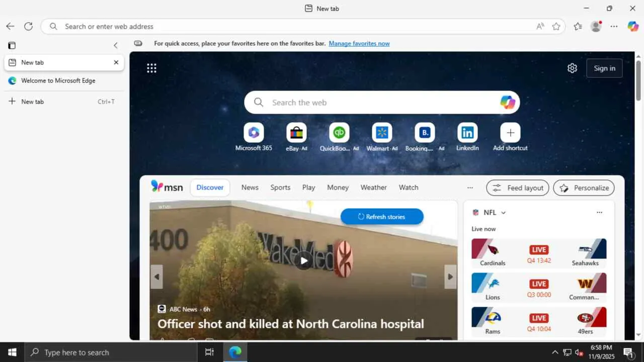Open the Read aloud icon in address bar
The height and width of the screenshot is (362, 644).
[x=540, y=26]
